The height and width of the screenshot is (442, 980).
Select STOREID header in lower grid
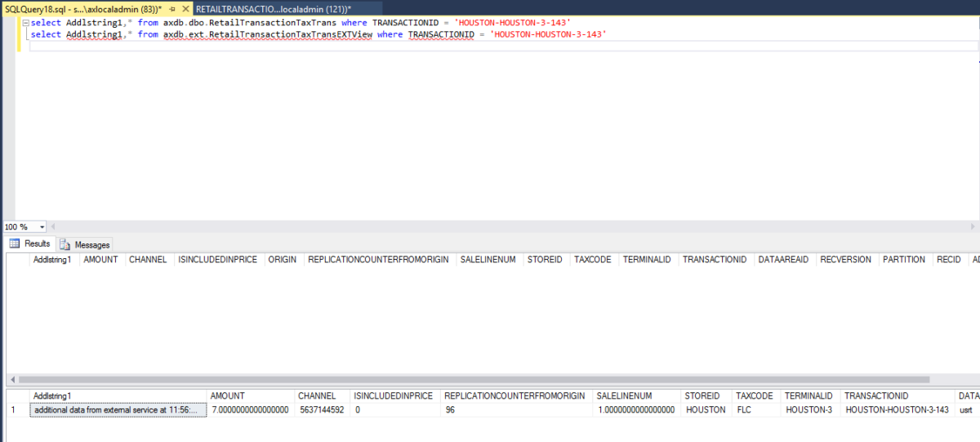click(x=707, y=395)
